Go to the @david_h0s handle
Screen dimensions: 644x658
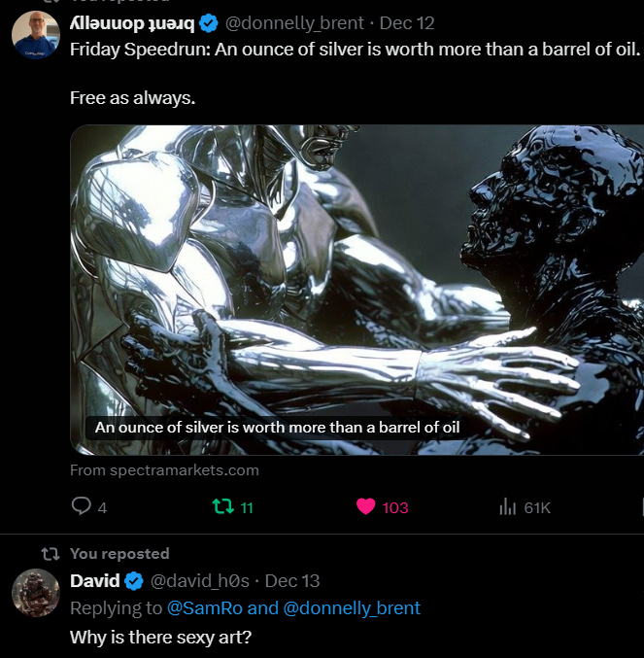click(x=200, y=581)
